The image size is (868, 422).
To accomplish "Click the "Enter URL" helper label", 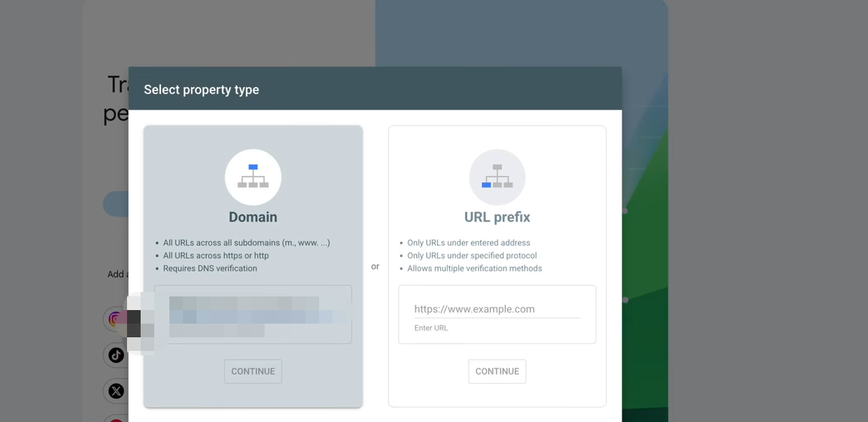I will [x=431, y=328].
